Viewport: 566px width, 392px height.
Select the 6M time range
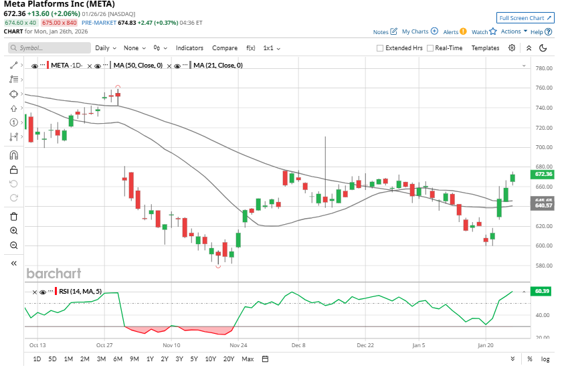pyautogui.click(x=118, y=359)
